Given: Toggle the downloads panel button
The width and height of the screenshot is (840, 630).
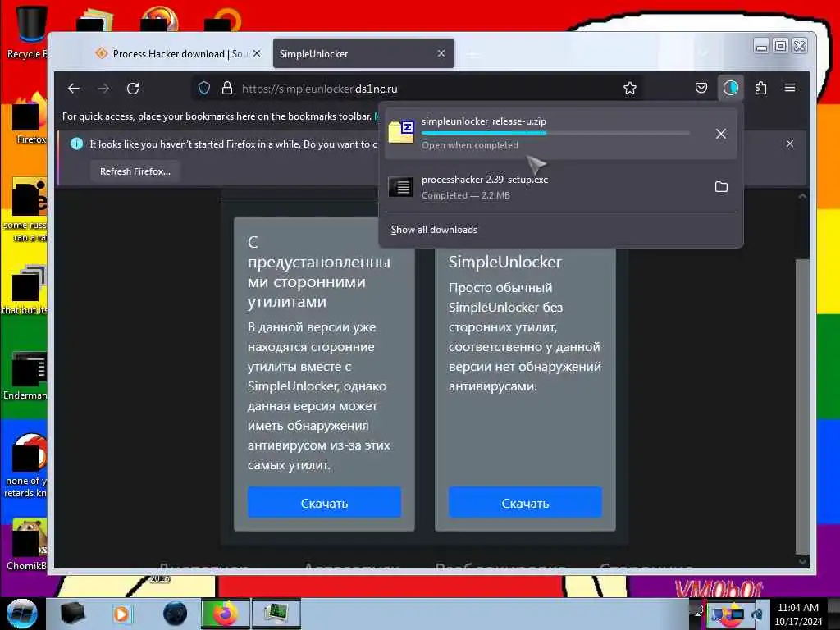Looking at the screenshot, I should coord(731,88).
